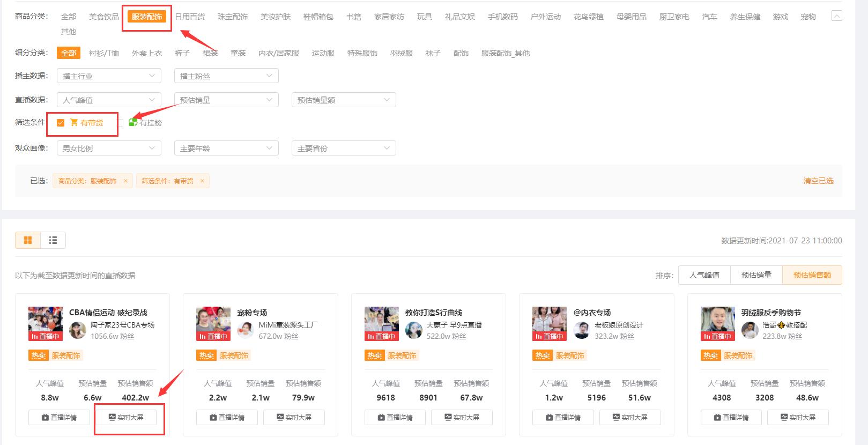Open 直播详情 for CBA情侣运动 card
Screen dimensions: 868x445
59,417
